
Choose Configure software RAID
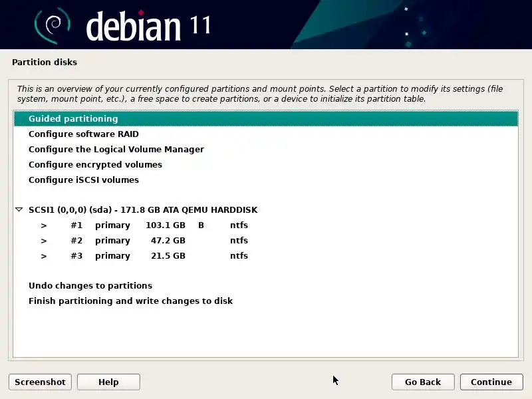point(266,134)
